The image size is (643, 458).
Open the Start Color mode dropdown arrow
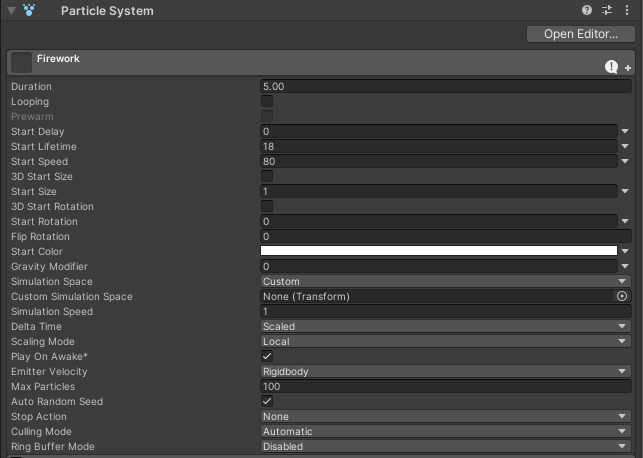click(x=625, y=251)
